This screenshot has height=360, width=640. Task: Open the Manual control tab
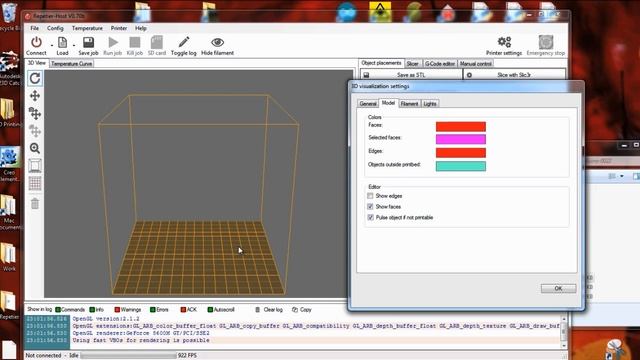476,64
